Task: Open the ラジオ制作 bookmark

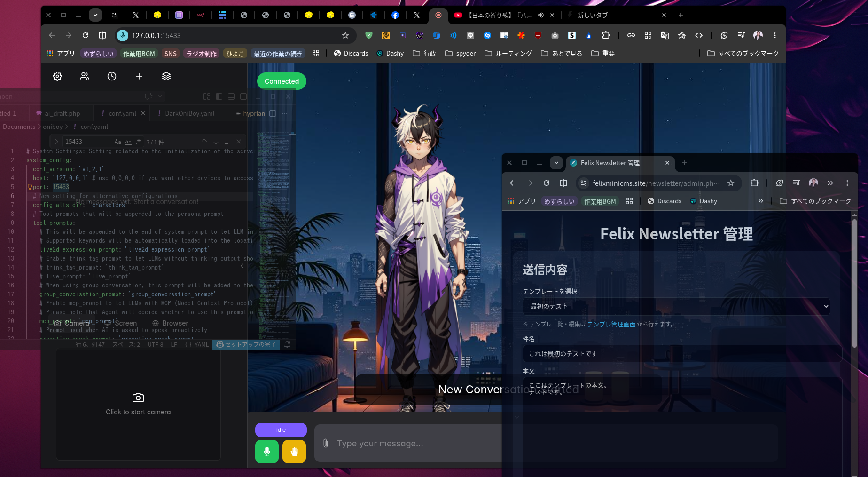Action: 202,54
